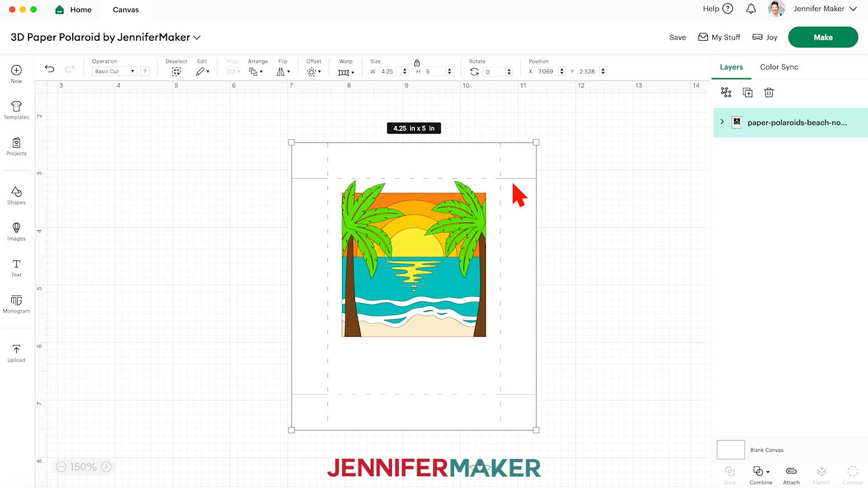Viewport: 868px width, 488px height.
Task: Click the Width size field
Action: (x=390, y=72)
